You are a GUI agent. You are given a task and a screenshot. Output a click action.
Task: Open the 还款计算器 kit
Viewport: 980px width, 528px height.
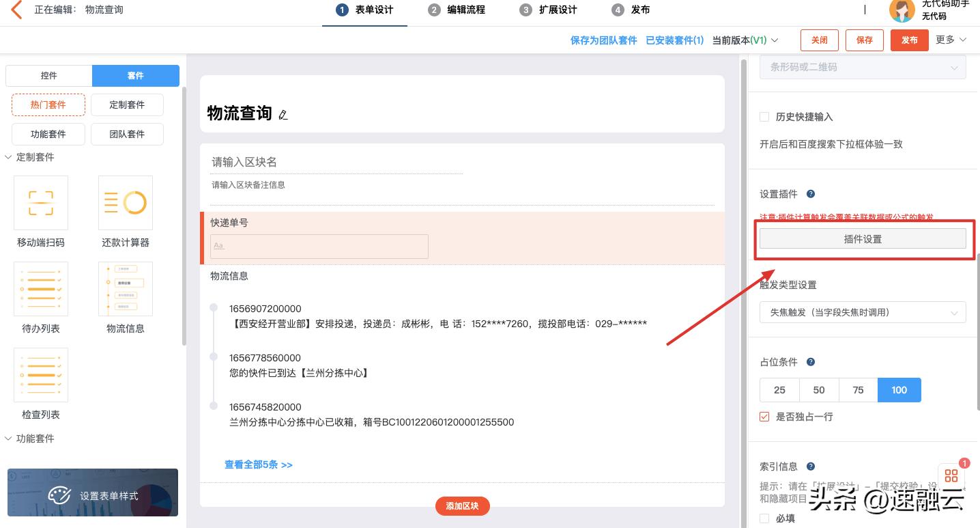[x=125, y=202]
